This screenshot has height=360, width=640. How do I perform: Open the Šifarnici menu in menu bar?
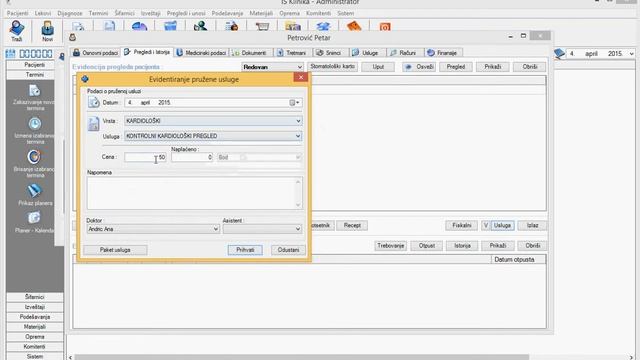coord(124,13)
